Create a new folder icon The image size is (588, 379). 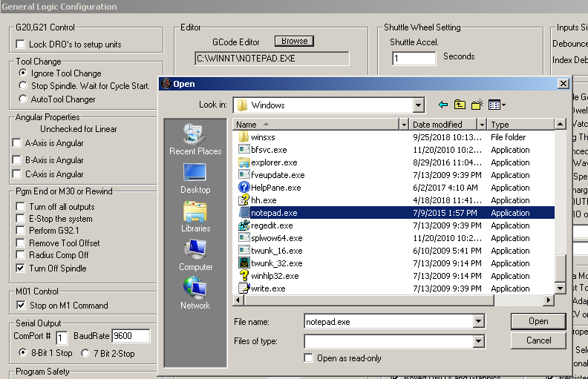point(477,105)
